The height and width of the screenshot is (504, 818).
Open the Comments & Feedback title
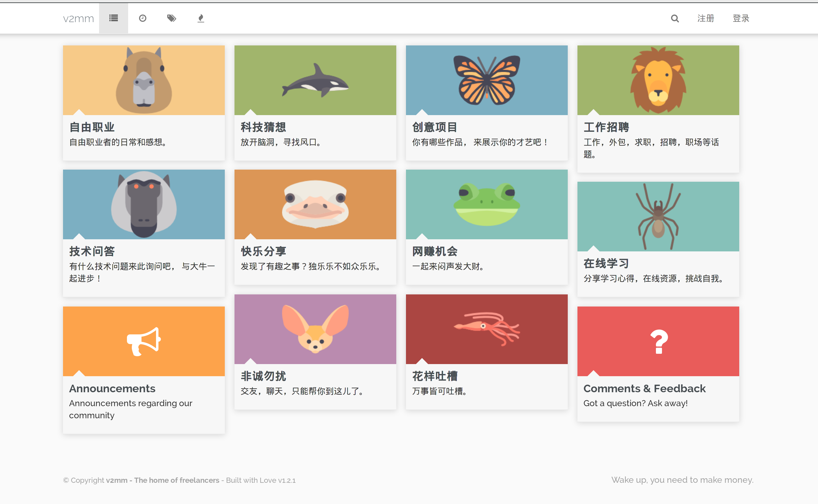(644, 389)
